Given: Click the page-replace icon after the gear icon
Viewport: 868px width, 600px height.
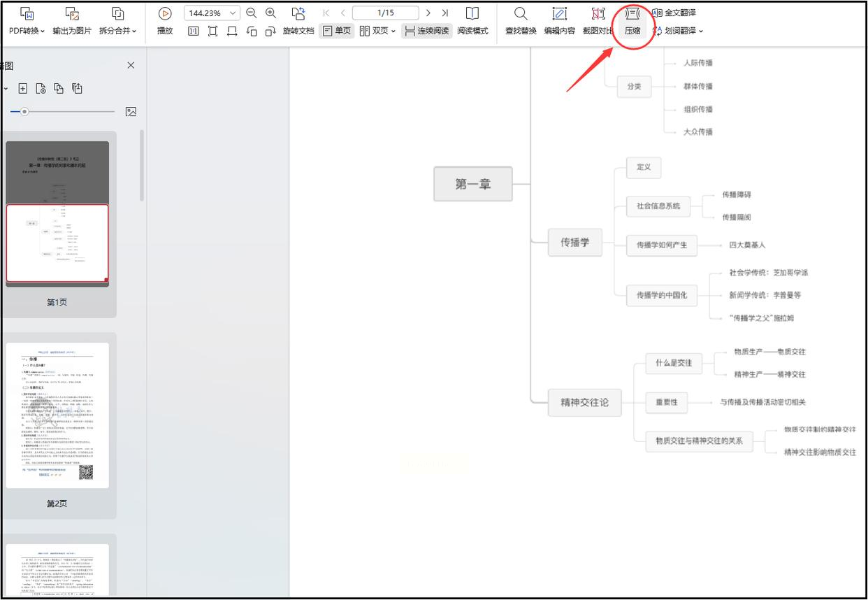Looking at the screenshot, I should point(59,88).
